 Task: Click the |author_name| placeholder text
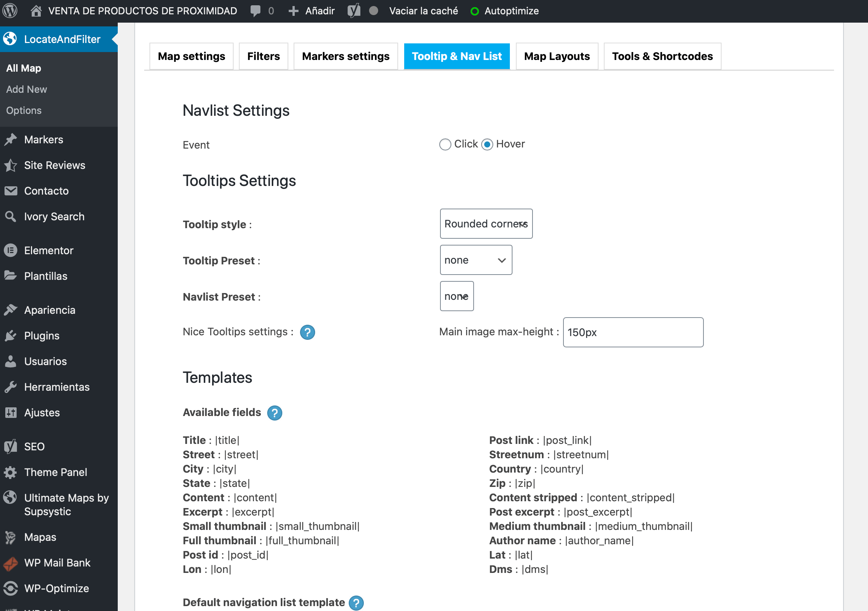[599, 541]
